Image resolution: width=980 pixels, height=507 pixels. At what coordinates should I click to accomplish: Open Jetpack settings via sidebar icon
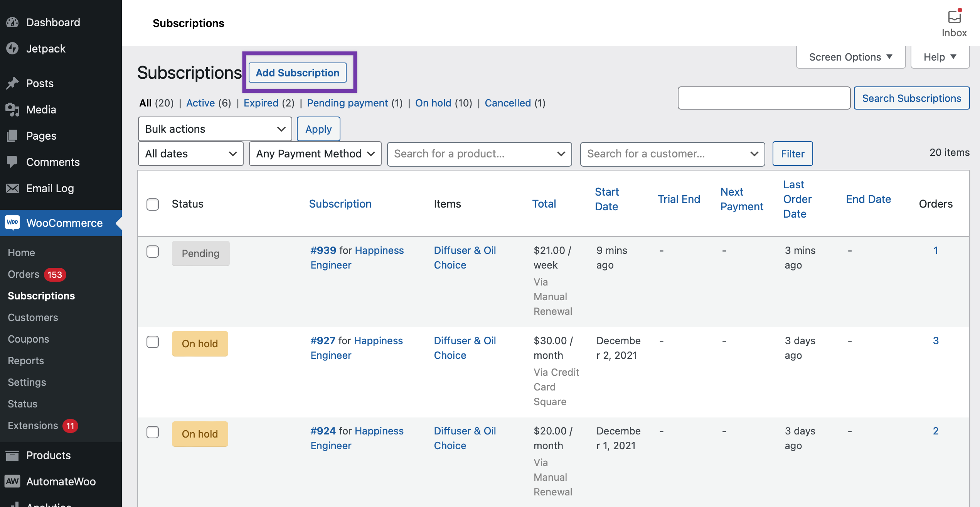tap(46, 48)
